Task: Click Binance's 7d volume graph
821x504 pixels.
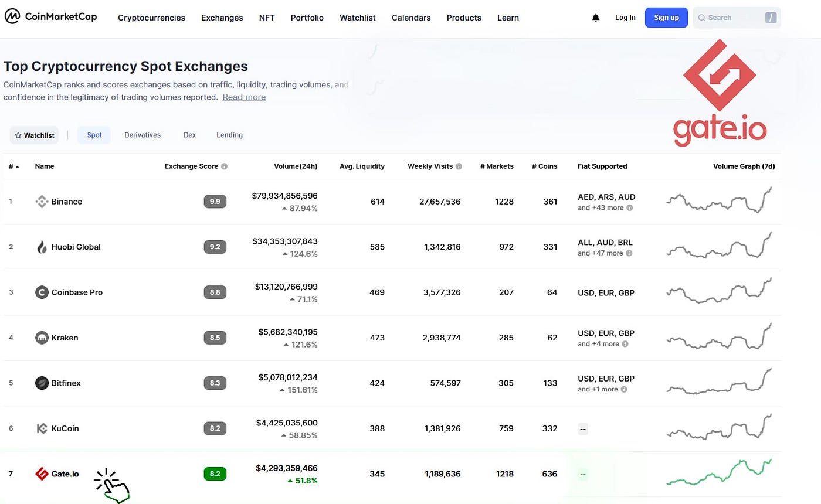Action: (720, 200)
